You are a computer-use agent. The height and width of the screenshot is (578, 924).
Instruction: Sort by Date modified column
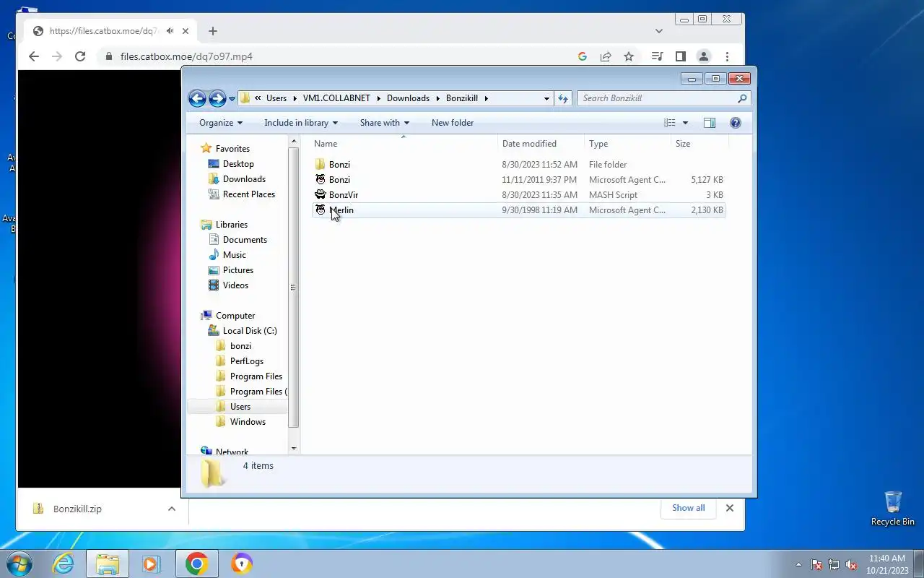click(541, 144)
